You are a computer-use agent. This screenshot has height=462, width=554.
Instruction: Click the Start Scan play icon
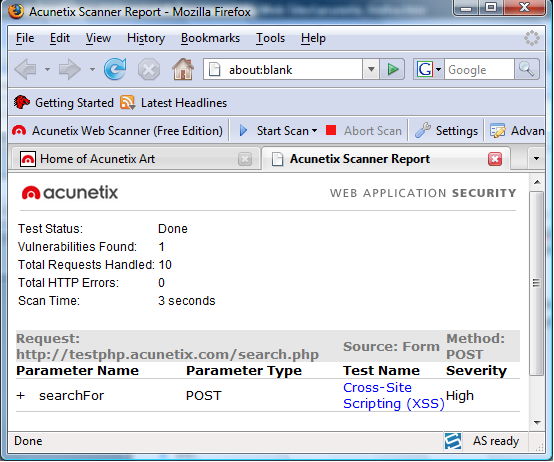coord(243,131)
